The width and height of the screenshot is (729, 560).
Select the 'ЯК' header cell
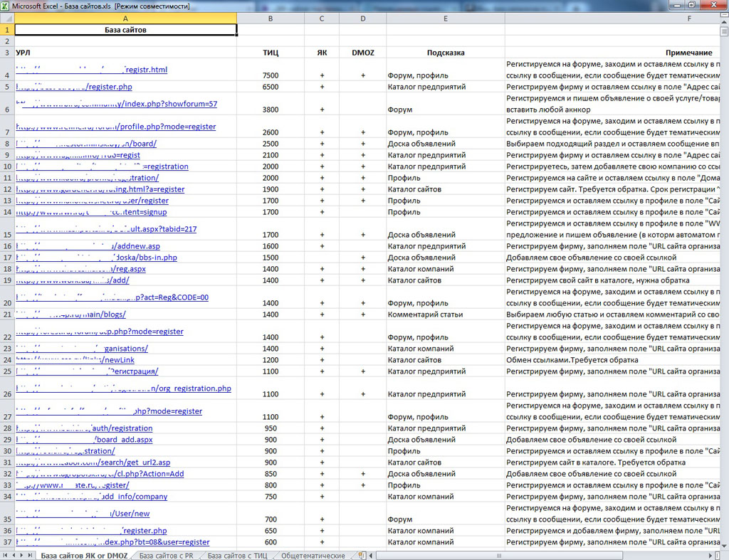coord(322,53)
